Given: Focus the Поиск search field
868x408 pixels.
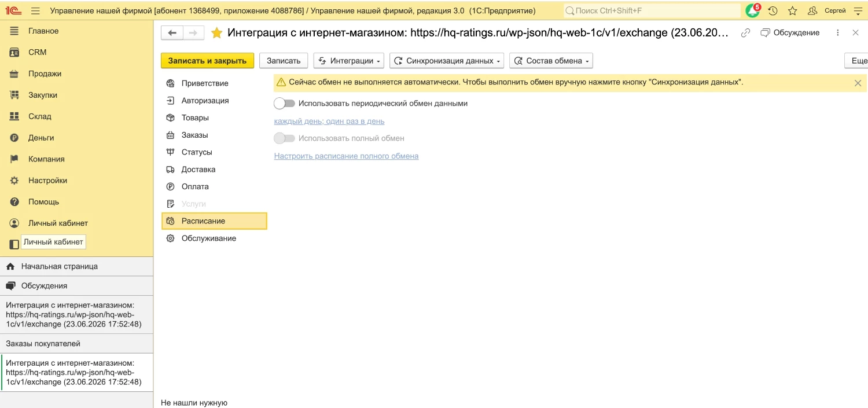Looking at the screenshot, I should click(x=652, y=10).
